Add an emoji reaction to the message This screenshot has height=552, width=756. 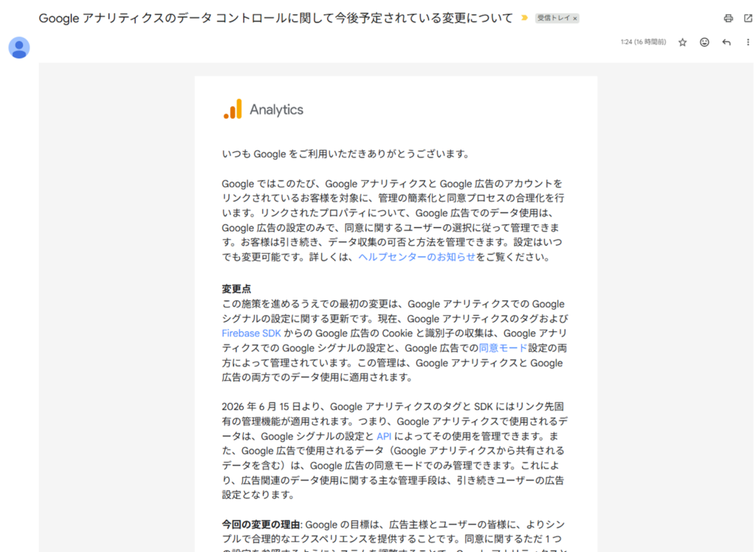pyautogui.click(x=704, y=43)
